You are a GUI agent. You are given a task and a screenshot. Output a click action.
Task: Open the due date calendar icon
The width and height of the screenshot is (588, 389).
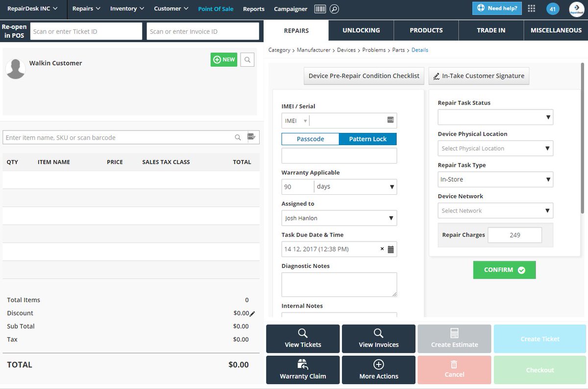click(x=391, y=249)
